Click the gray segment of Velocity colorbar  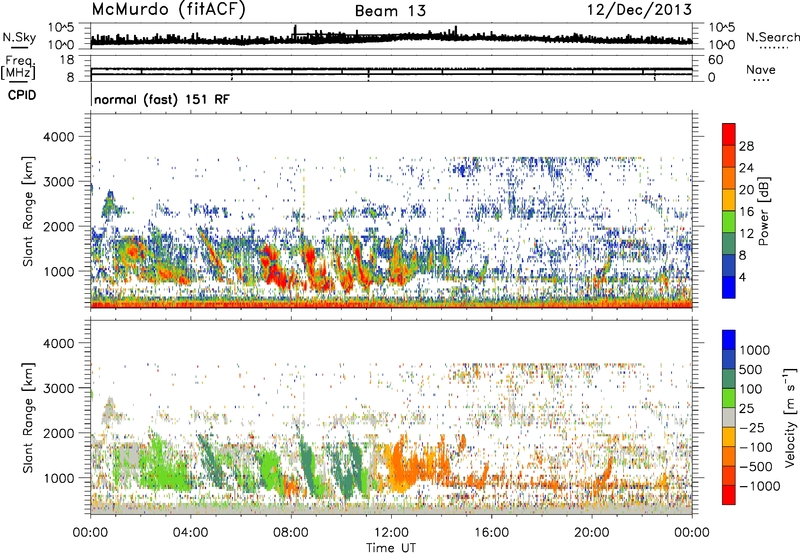click(x=729, y=417)
